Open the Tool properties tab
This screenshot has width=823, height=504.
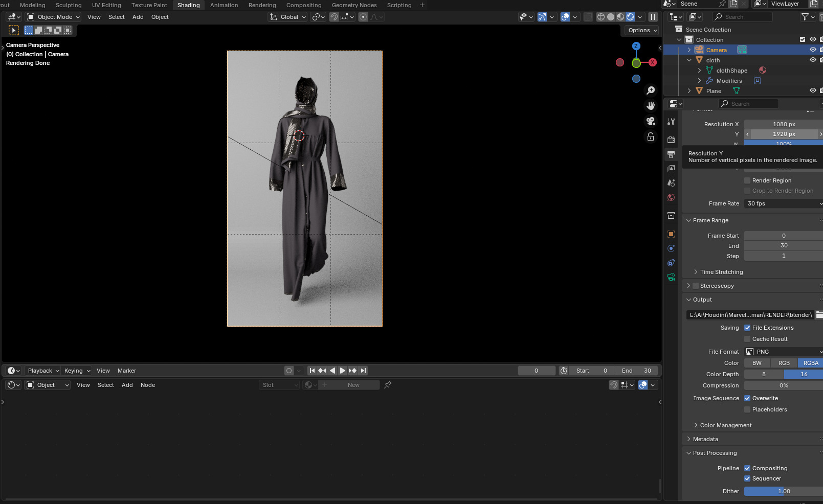[x=671, y=122]
